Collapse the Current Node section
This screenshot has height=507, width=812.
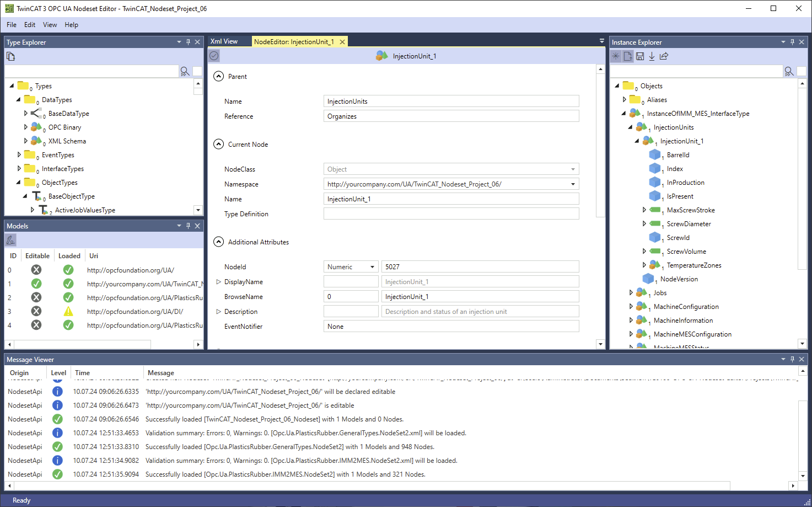[219, 144]
